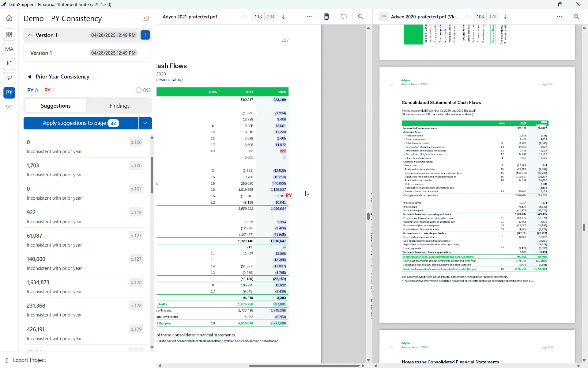Go to next page in Adyen 2021 PDF
588x368 pixels.
tap(284, 17)
